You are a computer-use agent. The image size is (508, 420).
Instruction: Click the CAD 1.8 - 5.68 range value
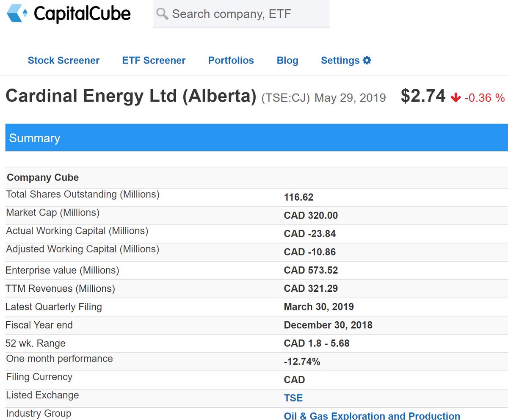317,343
